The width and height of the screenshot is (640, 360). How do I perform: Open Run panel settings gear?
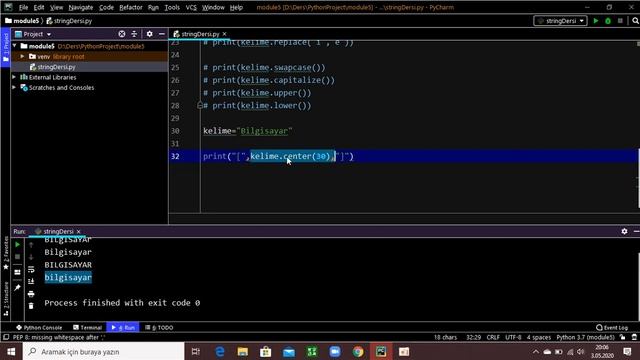(x=624, y=231)
